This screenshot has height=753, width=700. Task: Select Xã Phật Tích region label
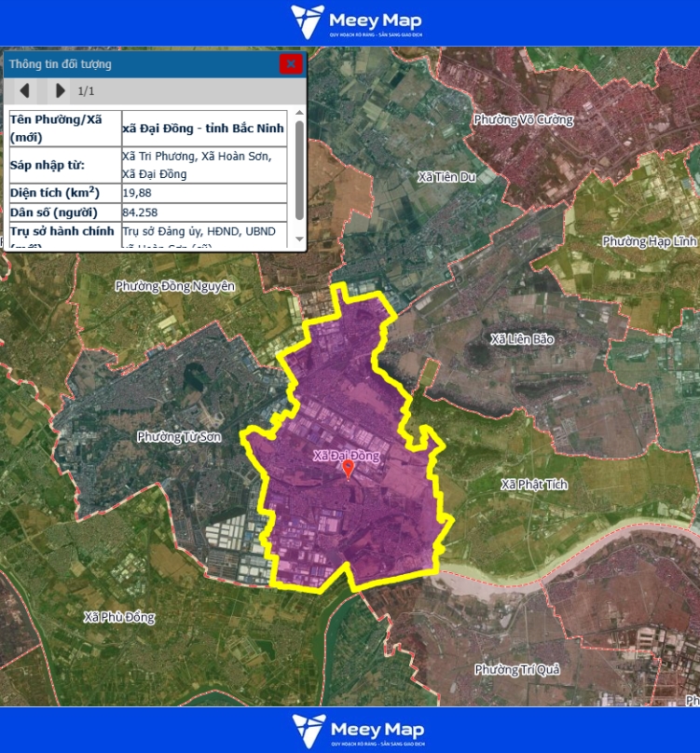pos(533,485)
